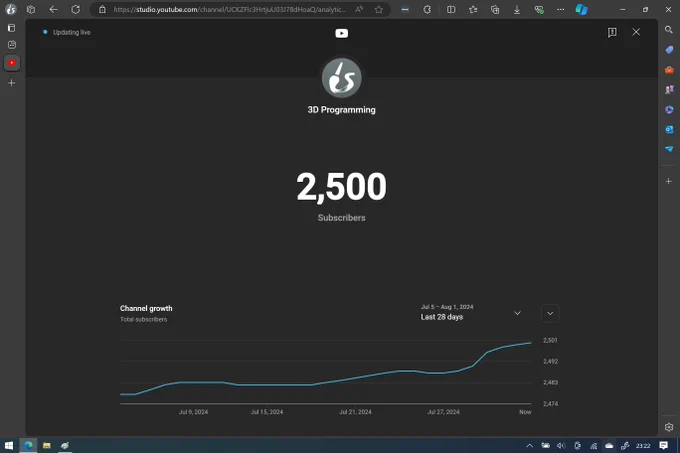Image resolution: width=680 pixels, height=453 pixels.
Task: Open the Edge sidebar search icon
Action: pos(669,29)
